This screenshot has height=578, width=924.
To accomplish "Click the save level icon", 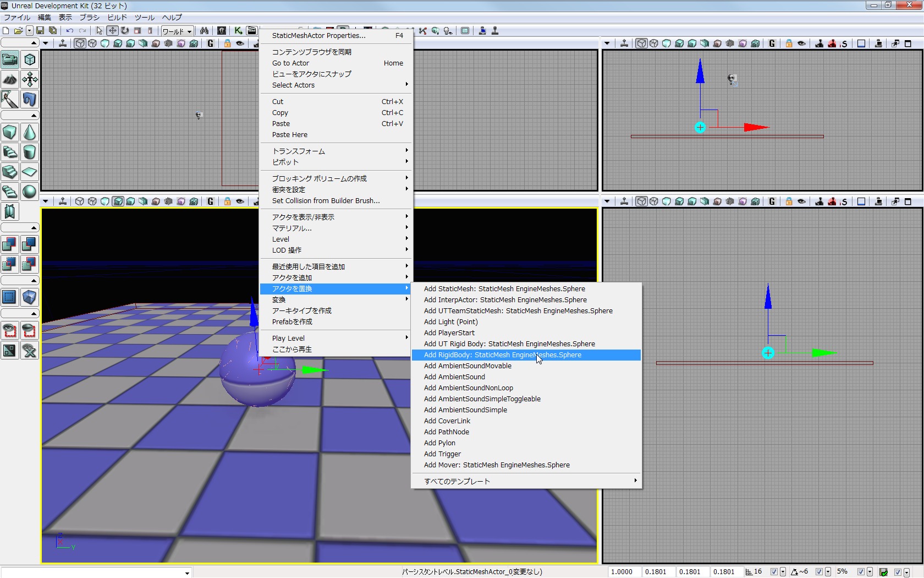I will click(40, 31).
